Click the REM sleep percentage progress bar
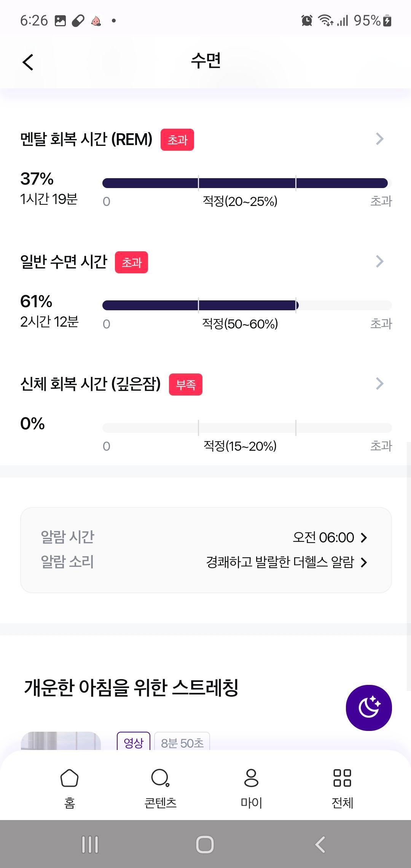Screen dimensions: 411x868 [x=247, y=183]
